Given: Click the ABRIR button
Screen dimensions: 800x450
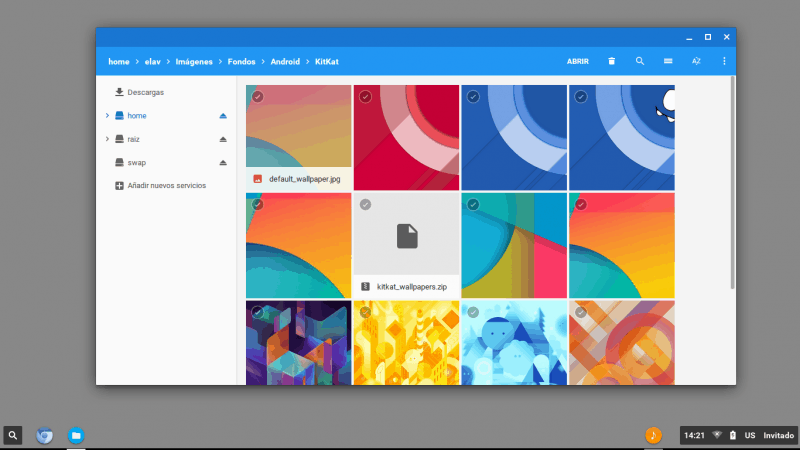Looking at the screenshot, I should coord(578,61).
